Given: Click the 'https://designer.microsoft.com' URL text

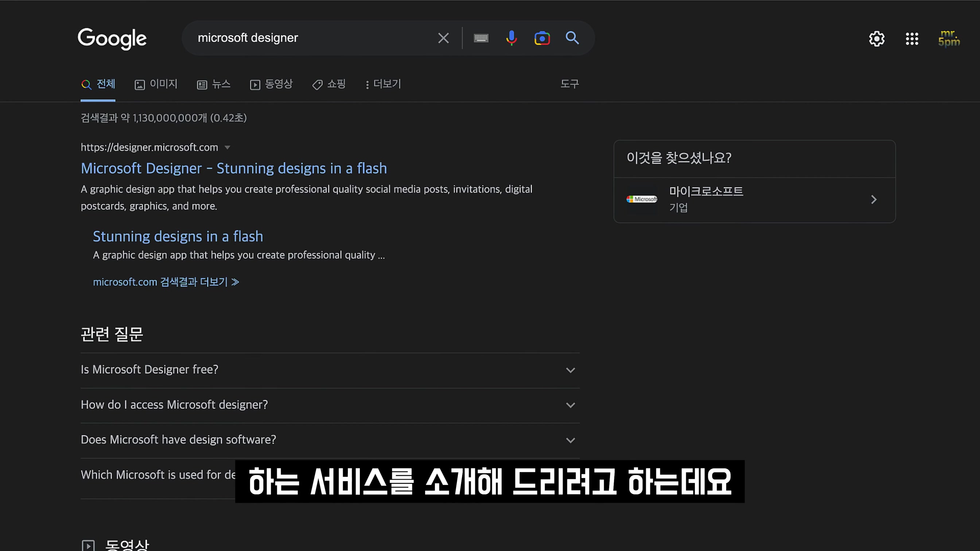Looking at the screenshot, I should 149,148.
